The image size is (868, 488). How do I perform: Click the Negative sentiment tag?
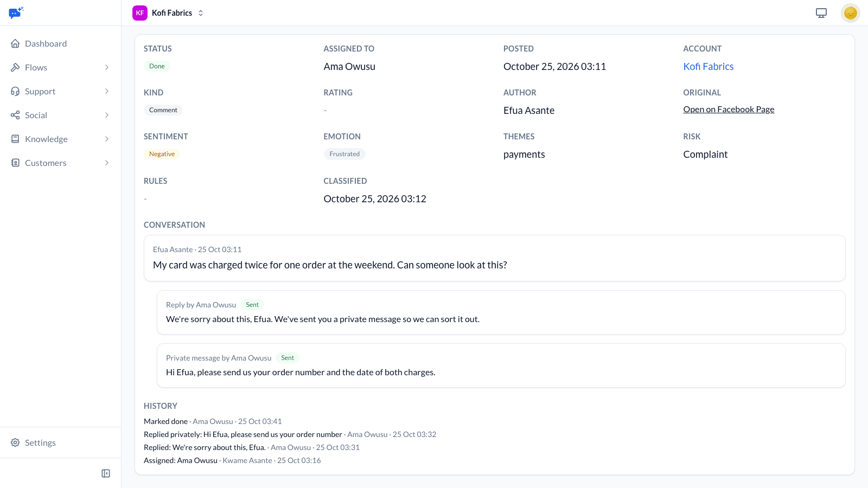click(x=162, y=154)
